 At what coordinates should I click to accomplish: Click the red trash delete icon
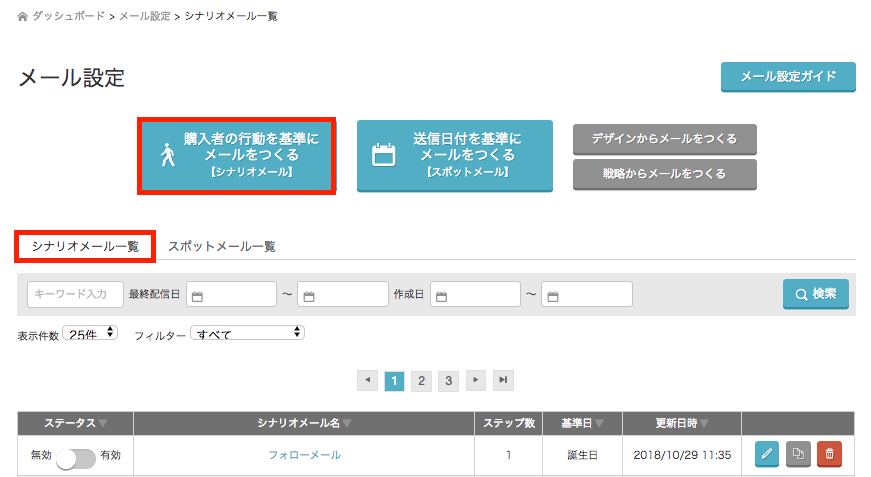point(829,455)
